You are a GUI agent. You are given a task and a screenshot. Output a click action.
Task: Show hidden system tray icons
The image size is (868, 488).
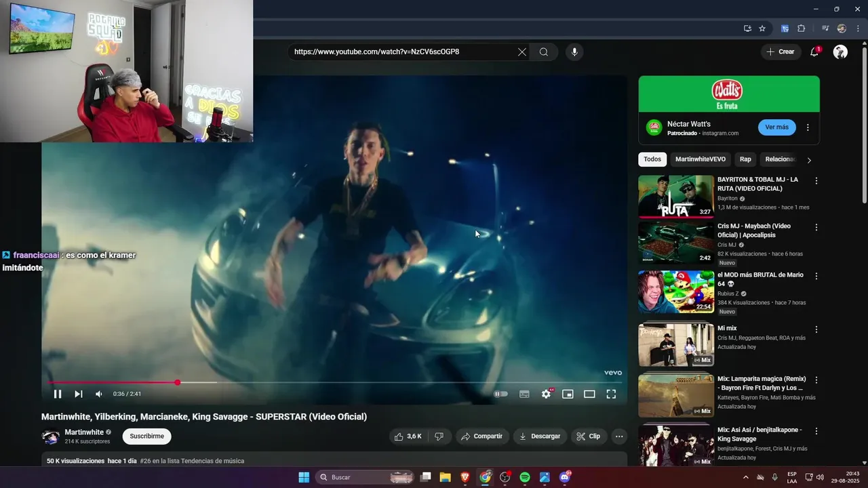tap(746, 477)
